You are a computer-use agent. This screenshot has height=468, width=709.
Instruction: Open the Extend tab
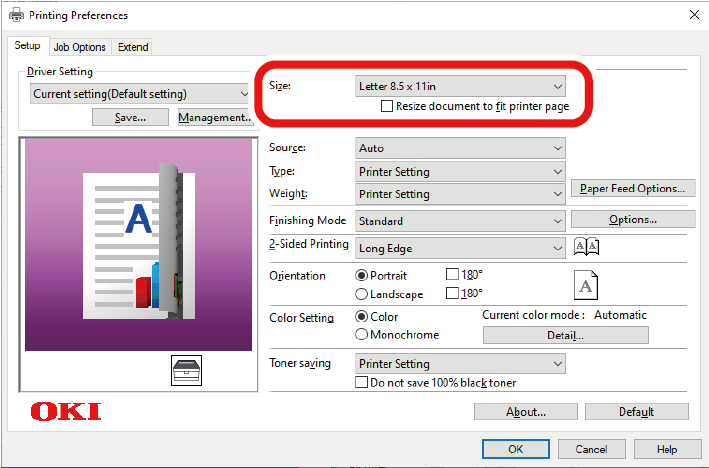pos(132,47)
